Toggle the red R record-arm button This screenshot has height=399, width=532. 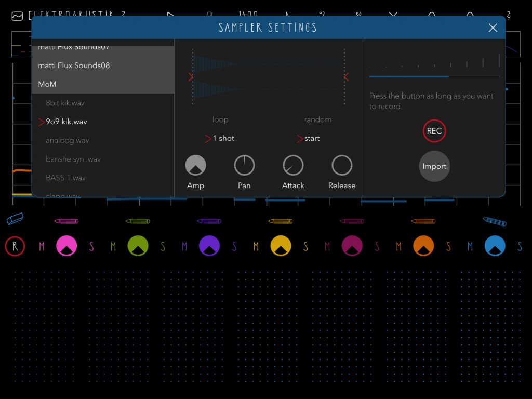tap(15, 246)
